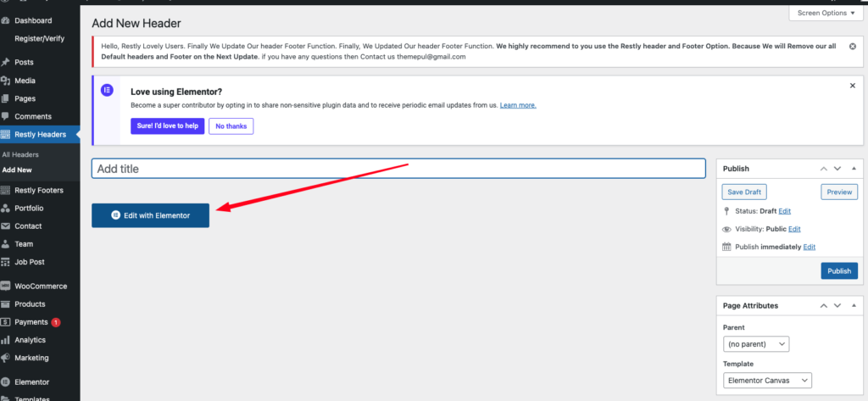Click the Portfolio icon in sidebar
This screenshot has height=401, width=868.
coord(6,209)
